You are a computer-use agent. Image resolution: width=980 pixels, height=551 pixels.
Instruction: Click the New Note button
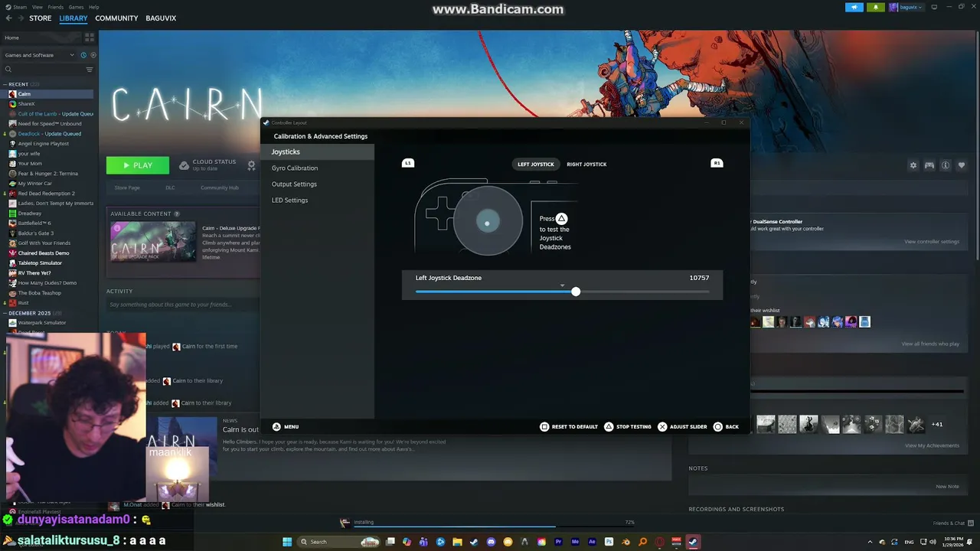pos(947,486)
